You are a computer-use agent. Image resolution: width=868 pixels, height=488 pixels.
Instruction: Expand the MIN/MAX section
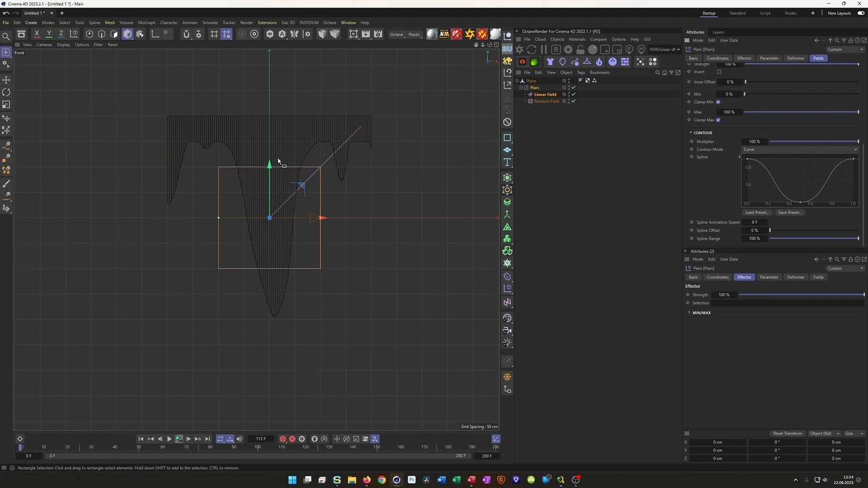pyautogui.click(x=689, y=312)
